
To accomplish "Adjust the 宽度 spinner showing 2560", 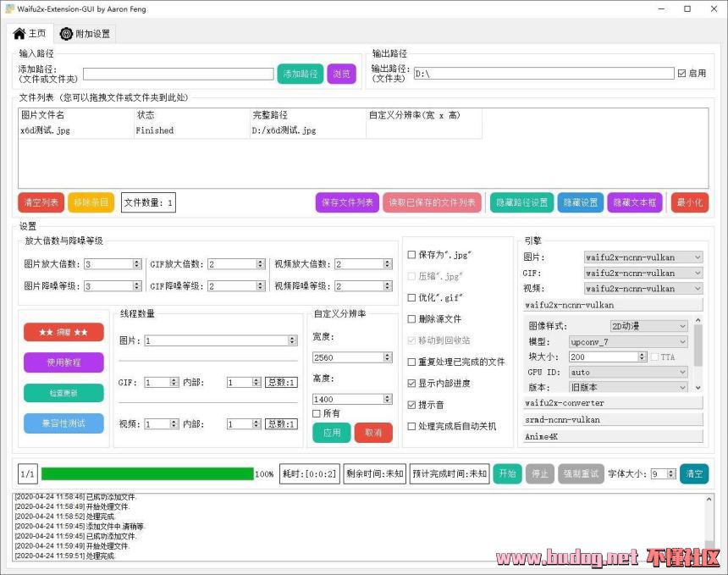I will click(352, 357).
